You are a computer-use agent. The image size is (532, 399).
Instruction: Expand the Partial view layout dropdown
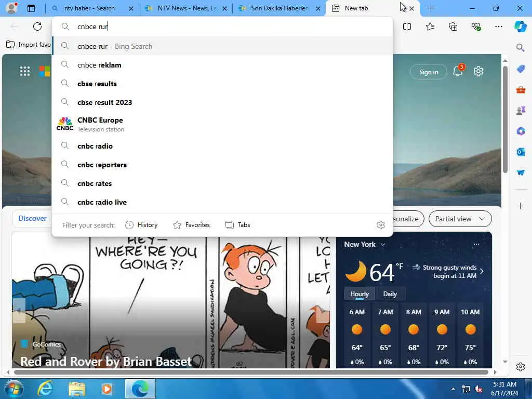click(x=460, y=219)
